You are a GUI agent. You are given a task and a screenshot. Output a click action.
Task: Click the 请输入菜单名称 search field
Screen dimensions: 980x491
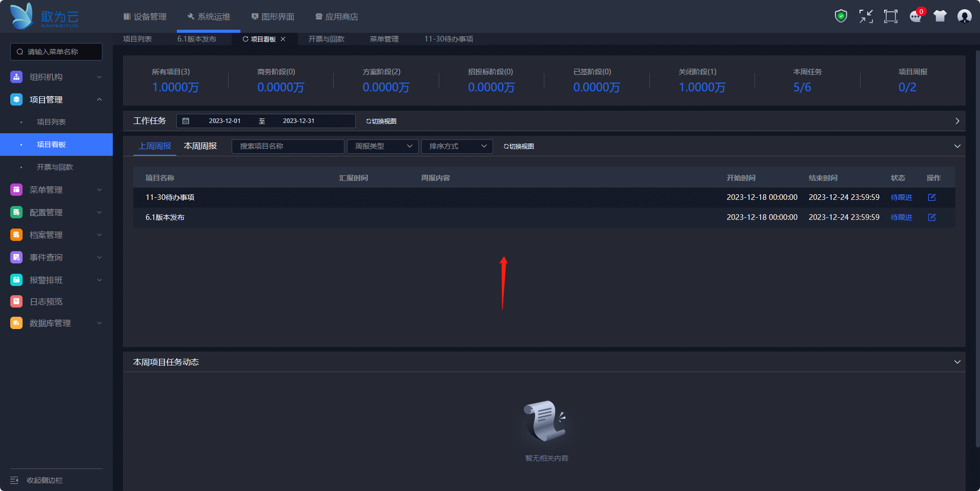tap(56, 52)
